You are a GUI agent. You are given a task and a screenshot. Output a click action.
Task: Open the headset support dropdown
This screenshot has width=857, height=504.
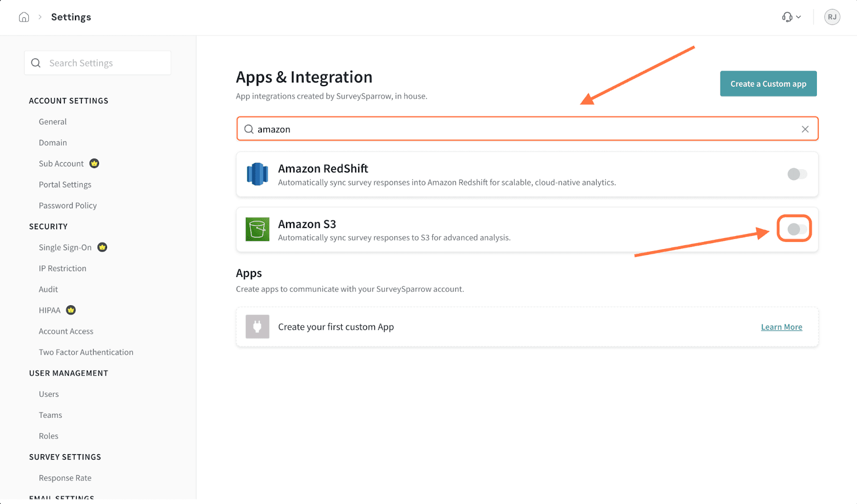[791, 17]
